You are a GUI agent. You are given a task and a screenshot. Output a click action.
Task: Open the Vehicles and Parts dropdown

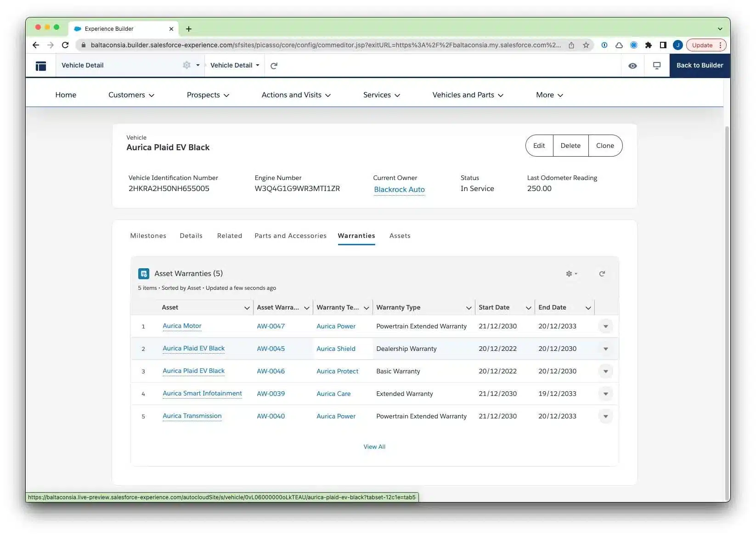point(468,95)
